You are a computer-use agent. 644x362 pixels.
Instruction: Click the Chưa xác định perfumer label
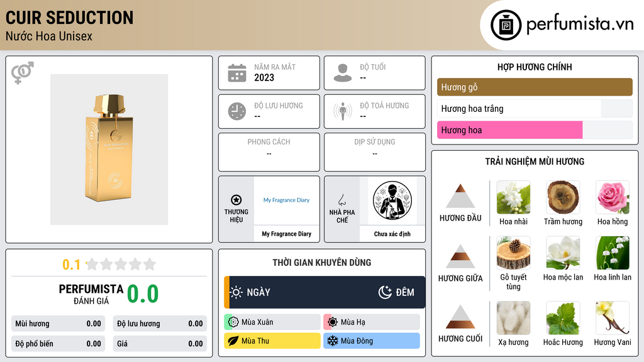(x=392, y=234)
